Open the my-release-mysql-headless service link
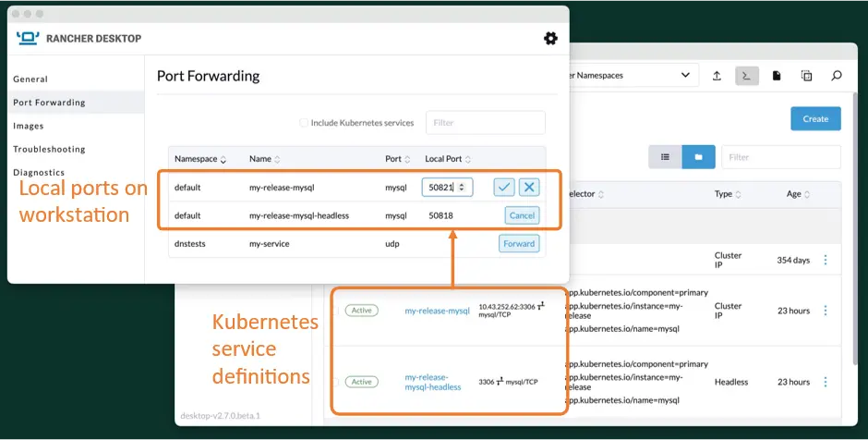 point(433,382)
